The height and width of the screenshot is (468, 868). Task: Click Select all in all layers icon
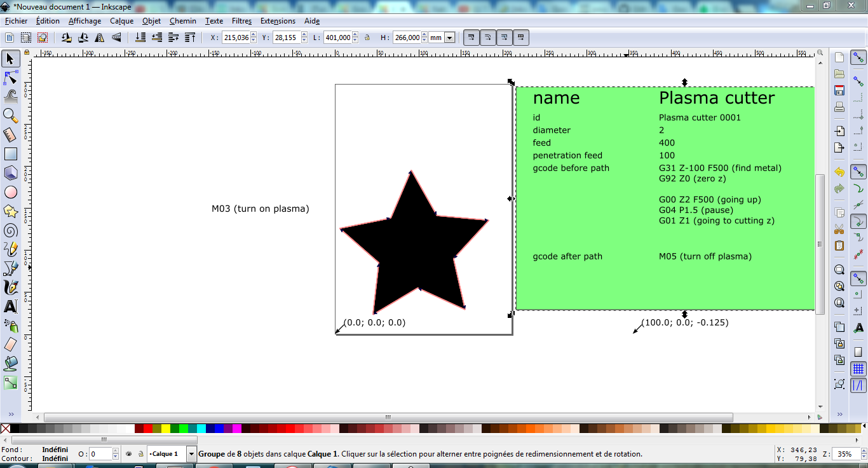(x=26, y=38)
